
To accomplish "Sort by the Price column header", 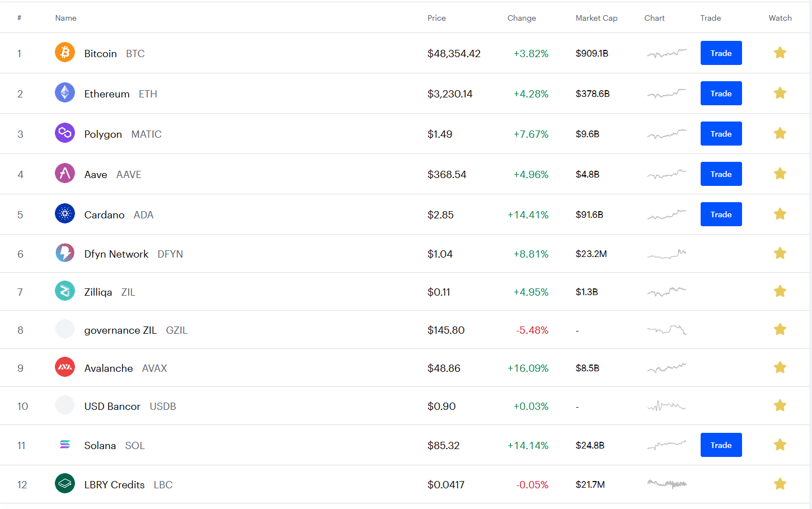I will tap(436, 18).
